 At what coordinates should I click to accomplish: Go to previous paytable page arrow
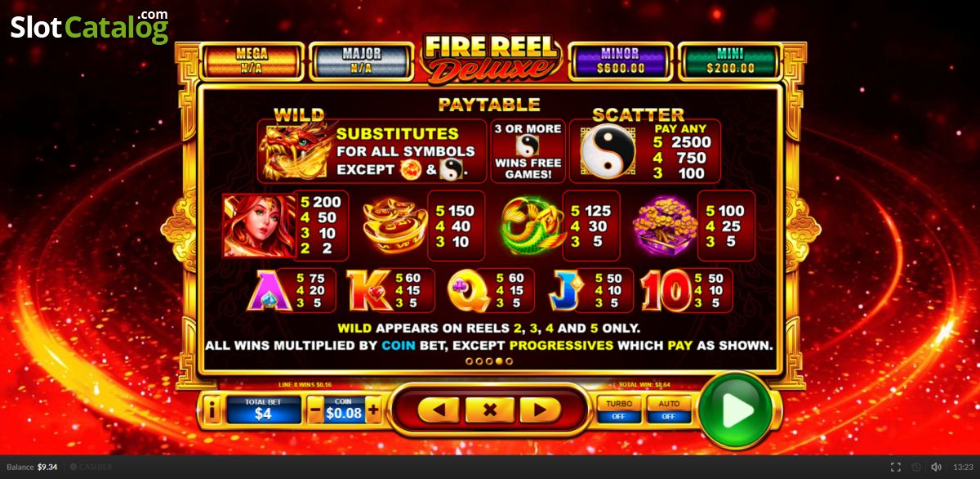[x=438, y=410]
